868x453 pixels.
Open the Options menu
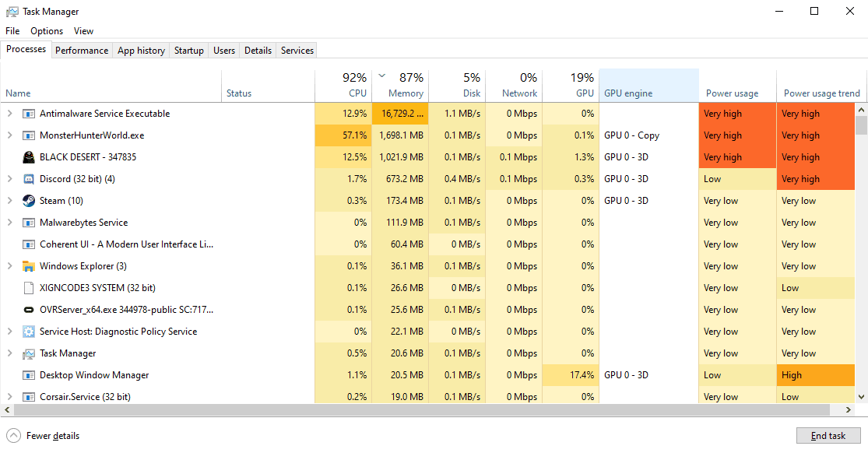pos(46,30)
